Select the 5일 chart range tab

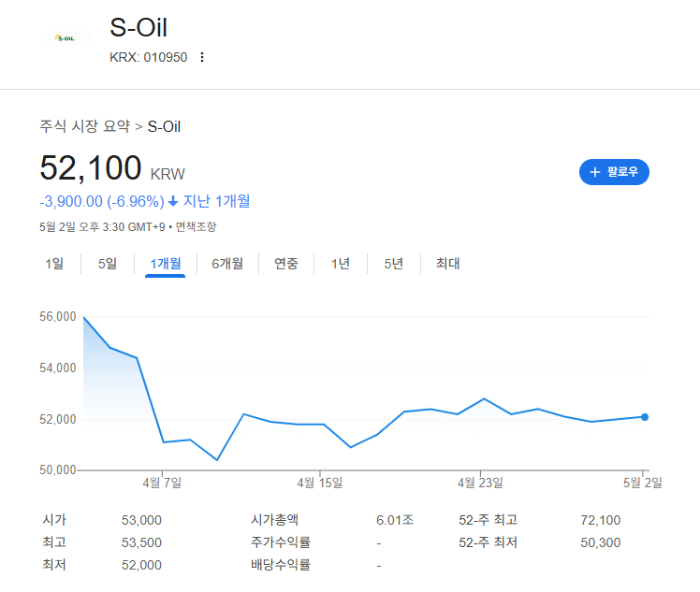(108, 264)
